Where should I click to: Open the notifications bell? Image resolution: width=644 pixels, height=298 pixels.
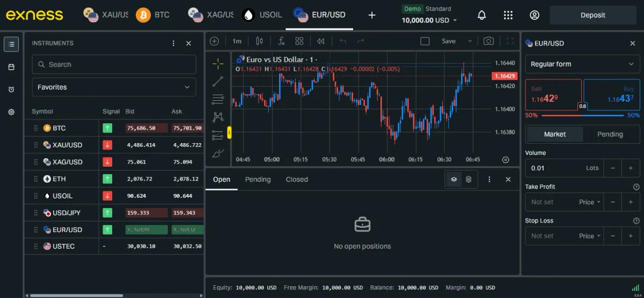pos(481,15)
